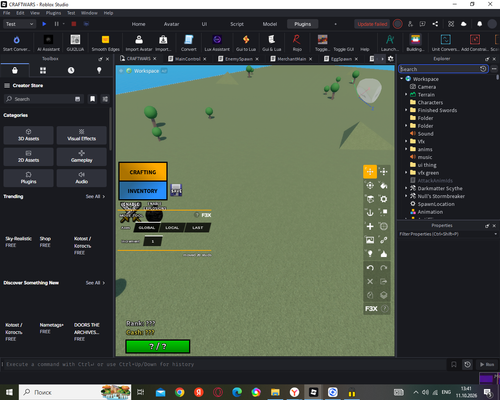Open the Visual Effects category
The width and height of the screenshot is (500, 400).
82,135
